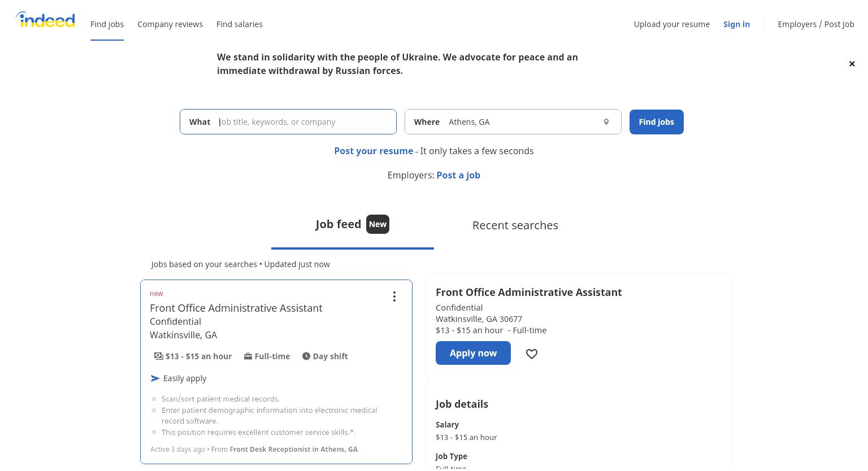This screenshot has height=471, width=868.
Task: Go to Find salaries
Action: pyautogui.click(x=240, y=24)
